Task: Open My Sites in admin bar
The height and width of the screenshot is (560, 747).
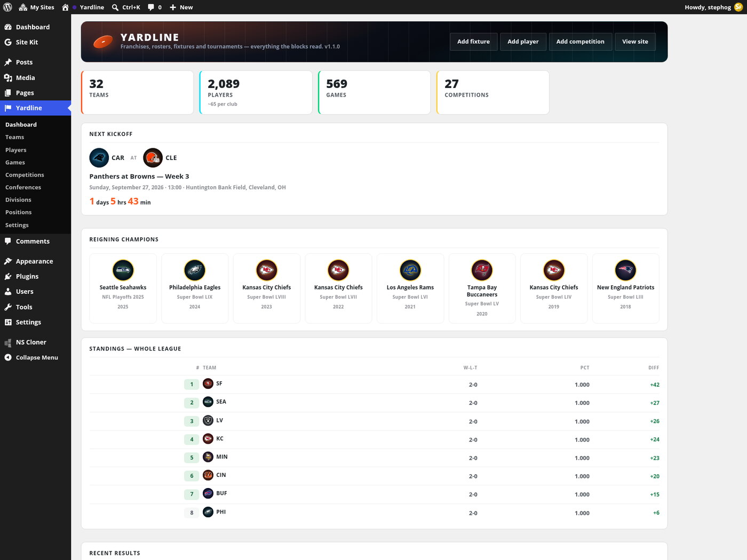Action: (x=37, y=7)
